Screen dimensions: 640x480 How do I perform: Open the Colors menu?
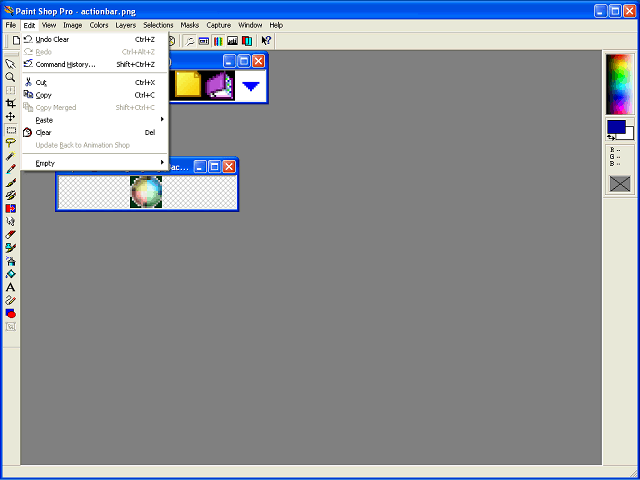click(99, 25)
